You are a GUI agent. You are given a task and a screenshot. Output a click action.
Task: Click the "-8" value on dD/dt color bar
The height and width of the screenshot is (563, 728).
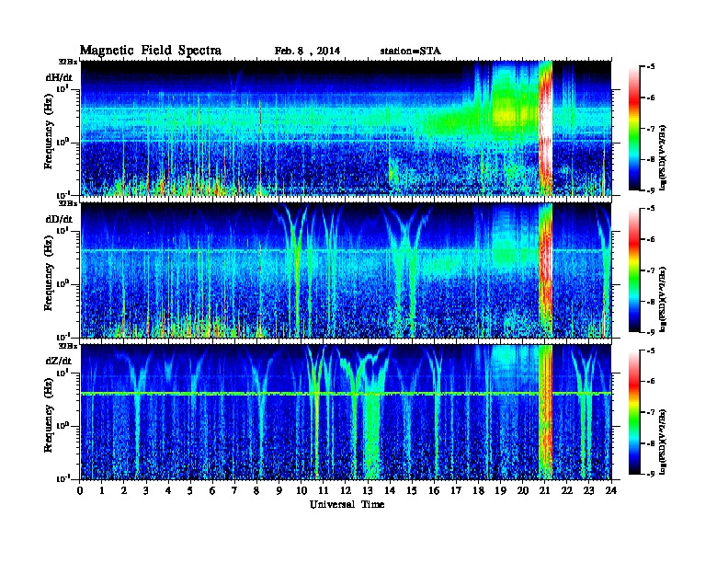coord(651,301)
